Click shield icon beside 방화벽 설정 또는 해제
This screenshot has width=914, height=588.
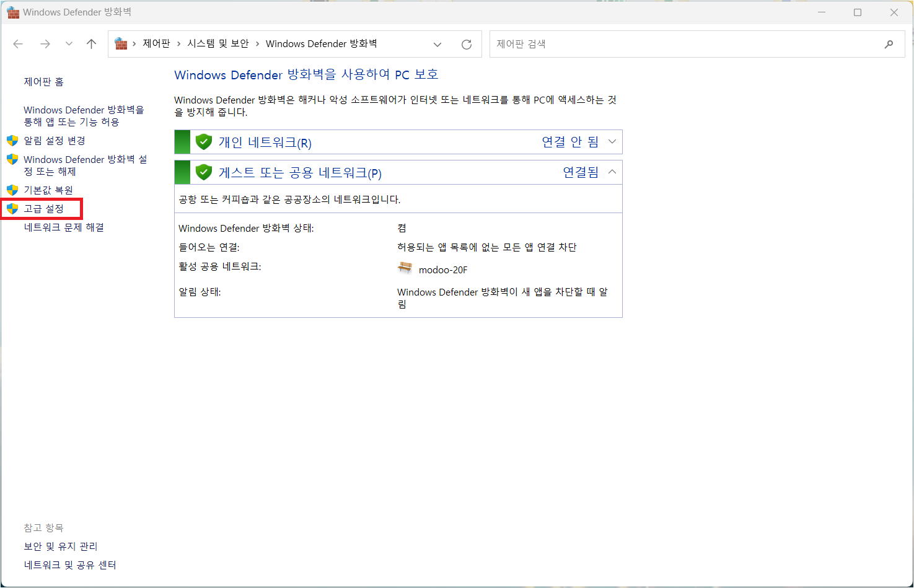12,159
